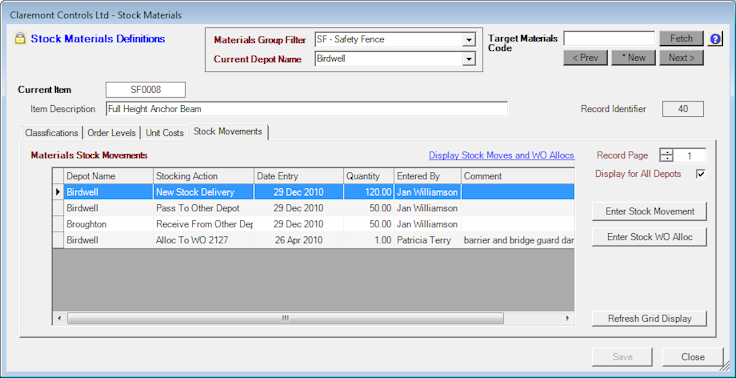This screenshot has height=378, width=736.
Task: Click Jan Williamson in the Broughton row
Action: 427,224
